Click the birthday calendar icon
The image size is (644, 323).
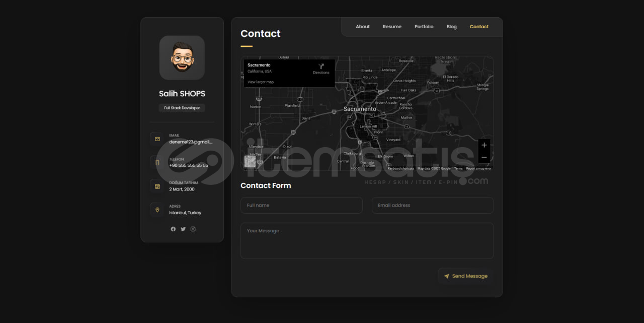click(157, 186)
